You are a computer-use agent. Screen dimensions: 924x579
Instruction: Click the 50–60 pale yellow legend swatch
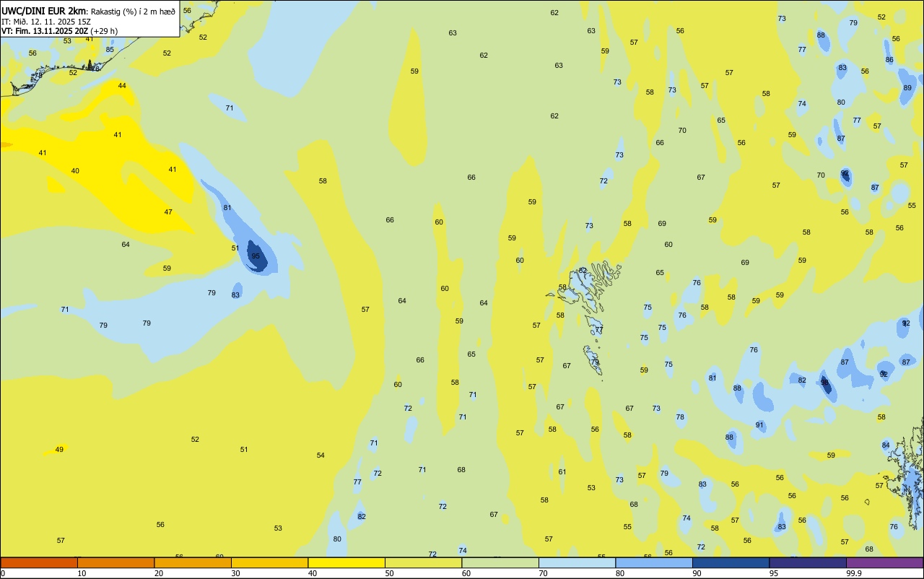[423, 562]
